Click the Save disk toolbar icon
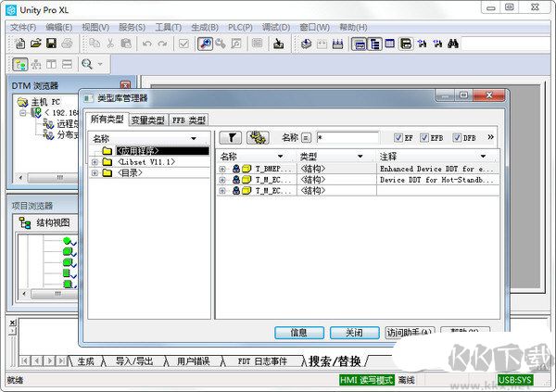 (x=51, y=44)
